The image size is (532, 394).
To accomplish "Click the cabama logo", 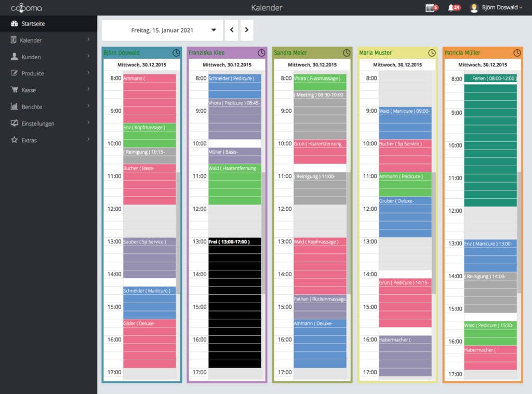I will (26, 8).
